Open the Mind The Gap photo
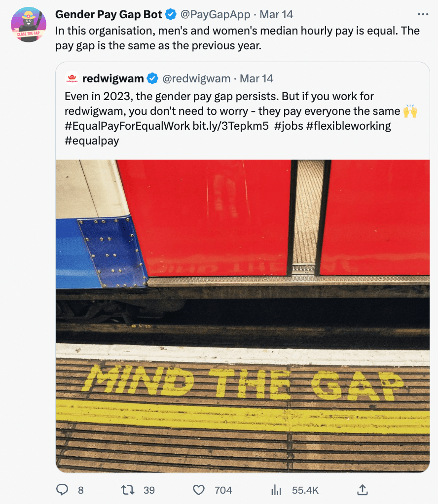Viewport: 438px width, 504px height. (242, 316)
